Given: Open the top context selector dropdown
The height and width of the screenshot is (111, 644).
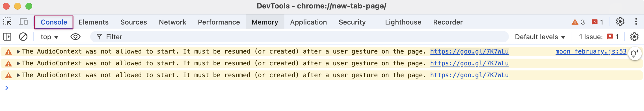Looking at the screenshot, I should pos(49,37).
